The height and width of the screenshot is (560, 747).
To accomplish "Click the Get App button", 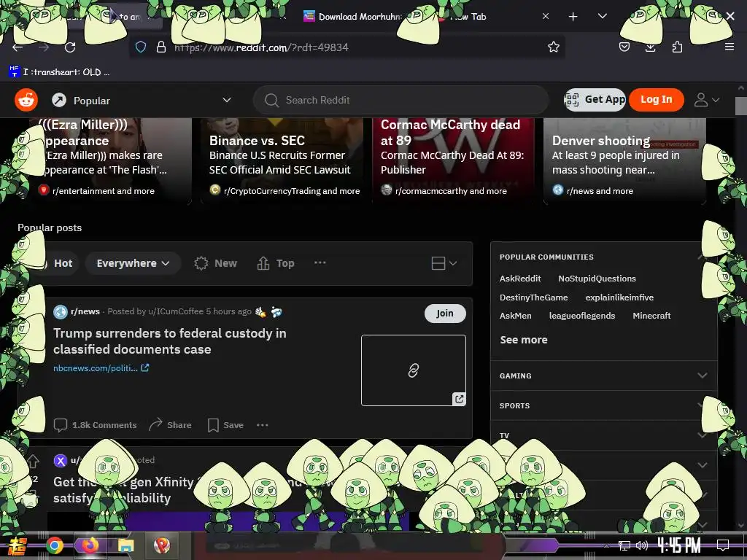I will (595, 99).
